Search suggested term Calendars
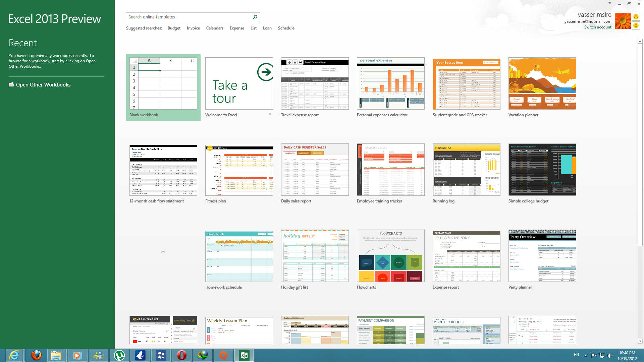This screenshot has height=362, width=644. [215, 28]
